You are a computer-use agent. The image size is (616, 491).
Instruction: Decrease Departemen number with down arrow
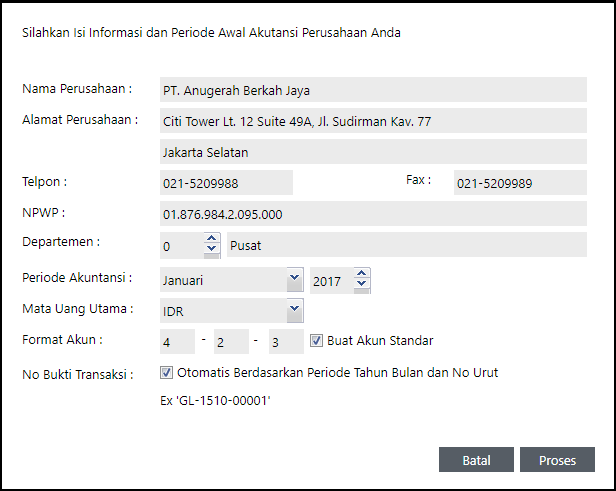(x=211, y=250)
